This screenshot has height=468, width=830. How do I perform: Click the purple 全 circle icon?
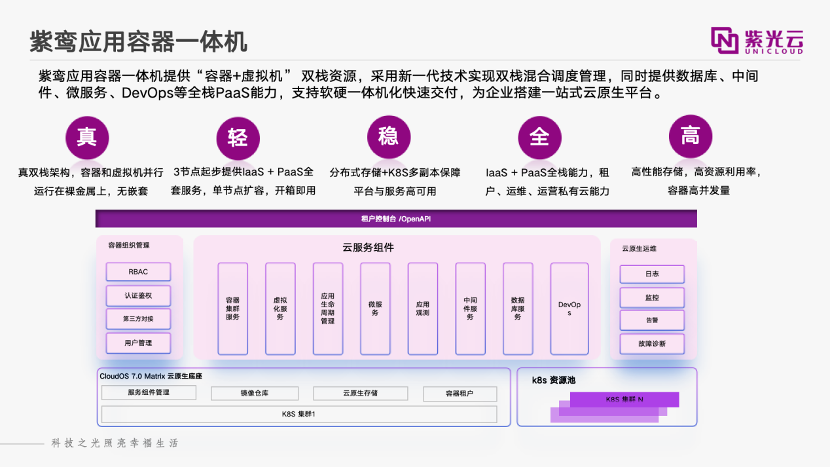[x=539, y=137]
